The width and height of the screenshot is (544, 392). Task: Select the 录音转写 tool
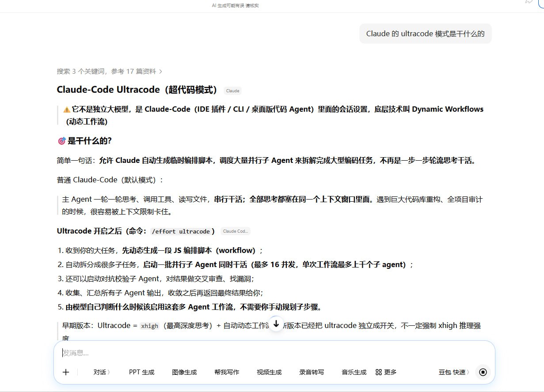pyautogui.click(x=312, y=372)
